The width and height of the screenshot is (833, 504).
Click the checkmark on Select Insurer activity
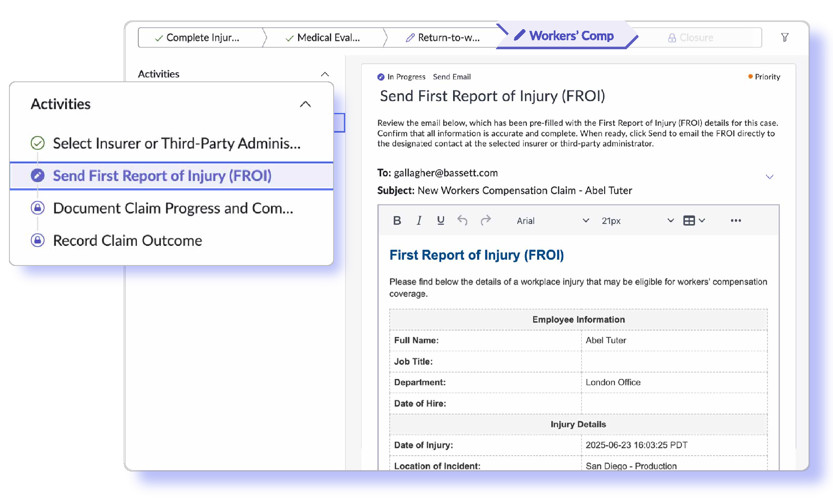37,143
